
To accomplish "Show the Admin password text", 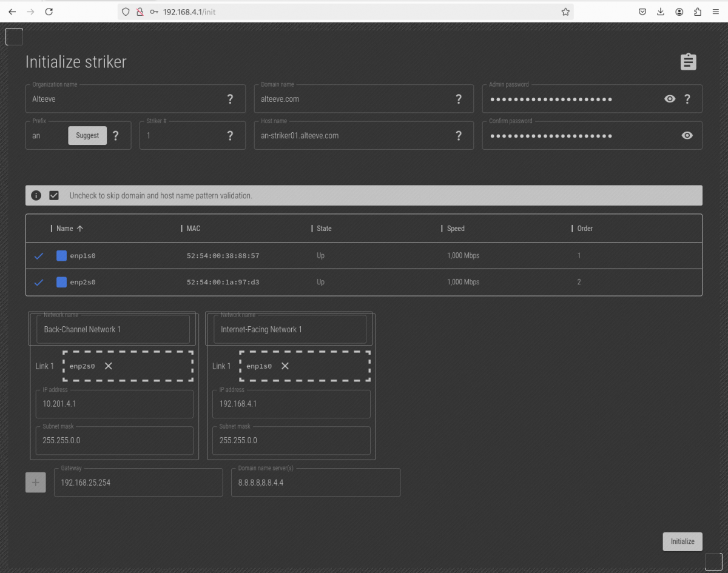I will pos(670,99).
